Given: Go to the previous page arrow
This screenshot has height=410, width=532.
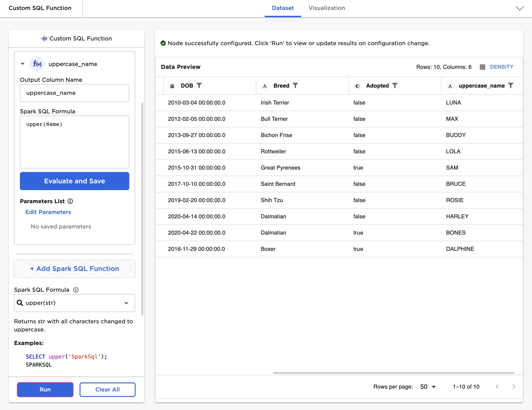Looking at the screenshot, I should point(497,387).
